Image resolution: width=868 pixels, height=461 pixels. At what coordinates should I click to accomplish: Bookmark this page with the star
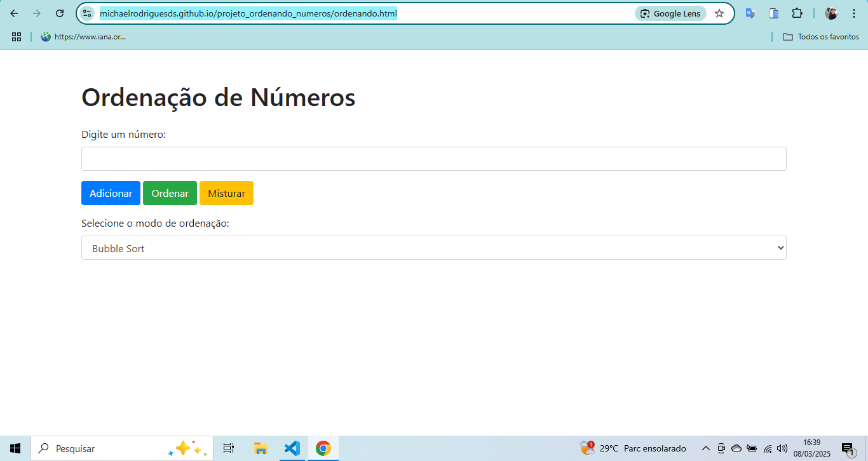pos(719,13)
